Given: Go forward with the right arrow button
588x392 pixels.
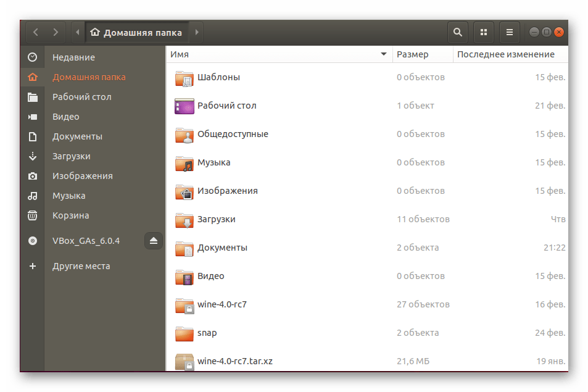Looking at the screenshot, I should pyautogui.click(x=56, y=31).
